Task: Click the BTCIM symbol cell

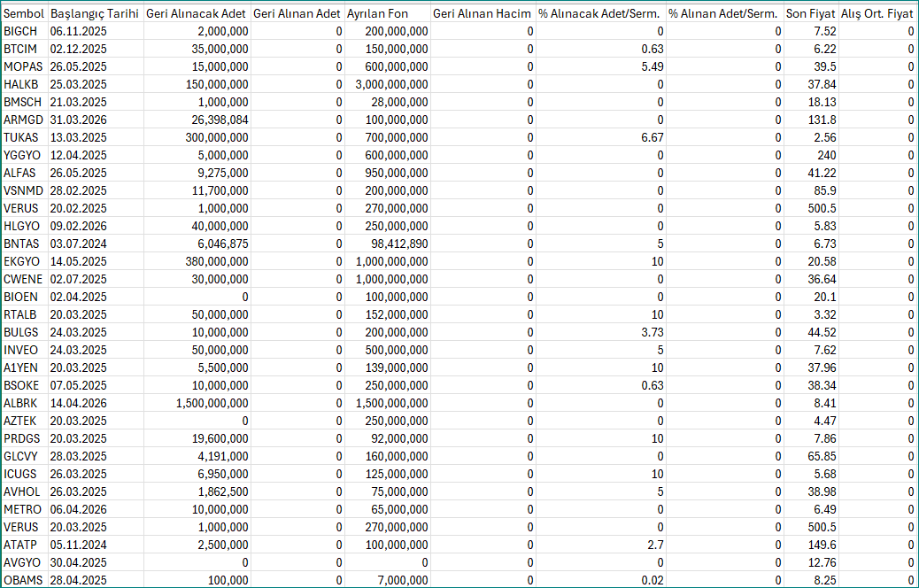Action: coord(24,50)
